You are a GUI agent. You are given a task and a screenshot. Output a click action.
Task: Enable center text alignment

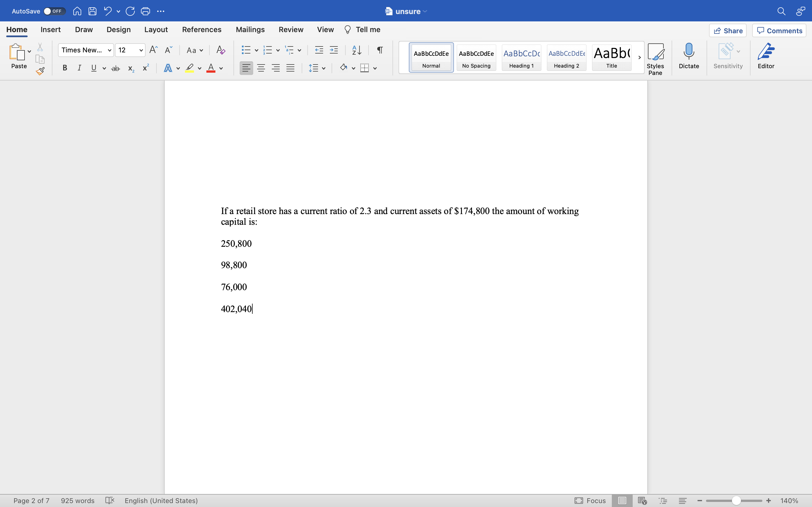261,68
